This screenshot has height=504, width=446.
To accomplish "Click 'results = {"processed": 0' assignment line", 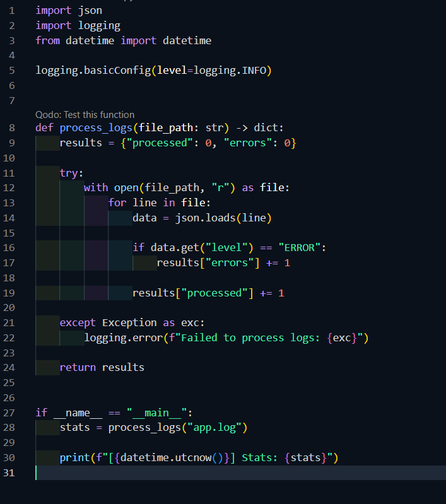I will [x=178, y=143].
